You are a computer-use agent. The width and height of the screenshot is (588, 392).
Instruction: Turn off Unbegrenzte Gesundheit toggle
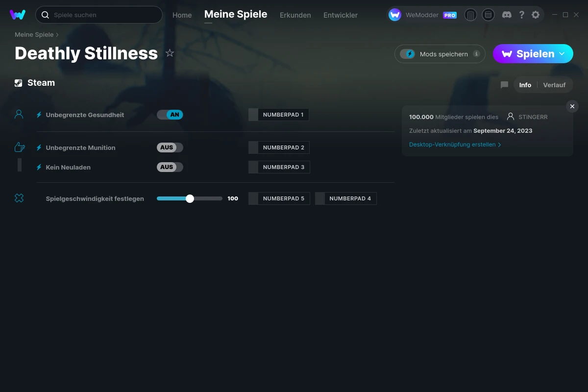[170, 115]
